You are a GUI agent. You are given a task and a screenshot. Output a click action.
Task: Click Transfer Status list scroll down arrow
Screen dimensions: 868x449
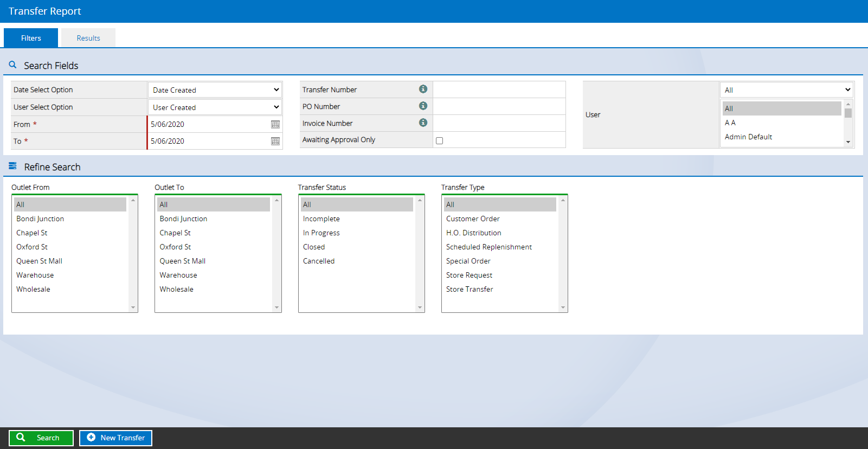420,307
